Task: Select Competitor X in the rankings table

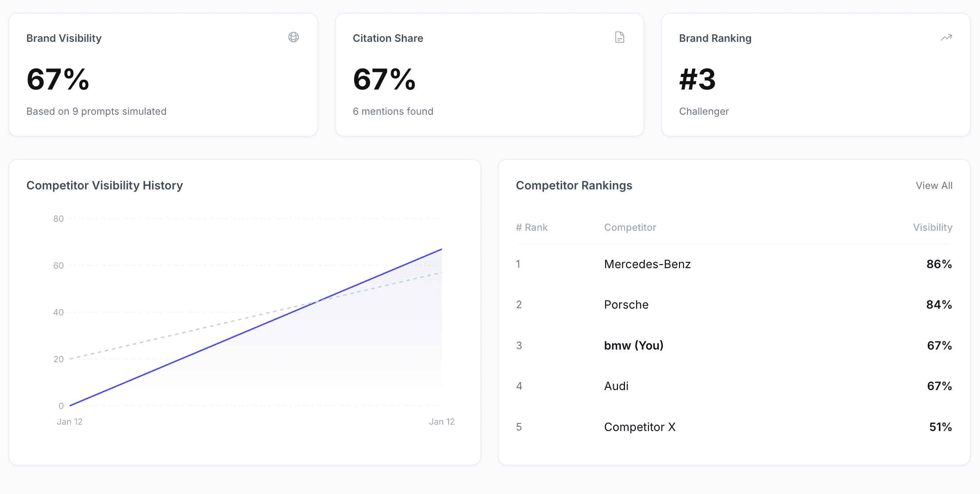Action: tap(639, 427)
